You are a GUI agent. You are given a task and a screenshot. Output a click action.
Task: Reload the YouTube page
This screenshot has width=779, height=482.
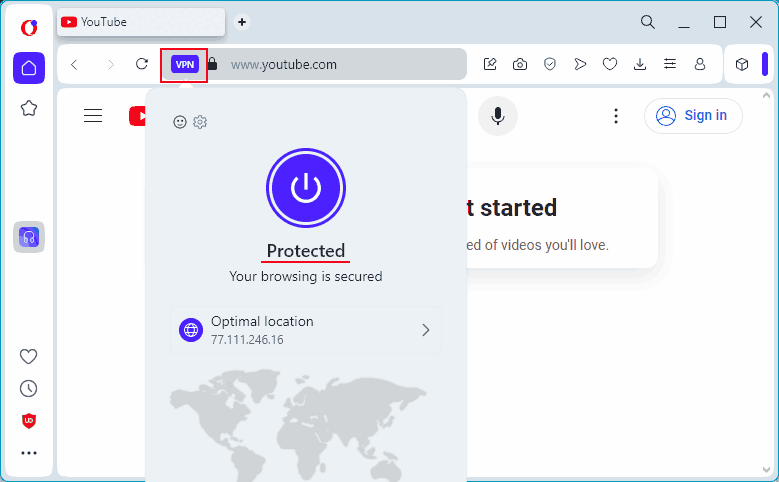coord(142,64)
